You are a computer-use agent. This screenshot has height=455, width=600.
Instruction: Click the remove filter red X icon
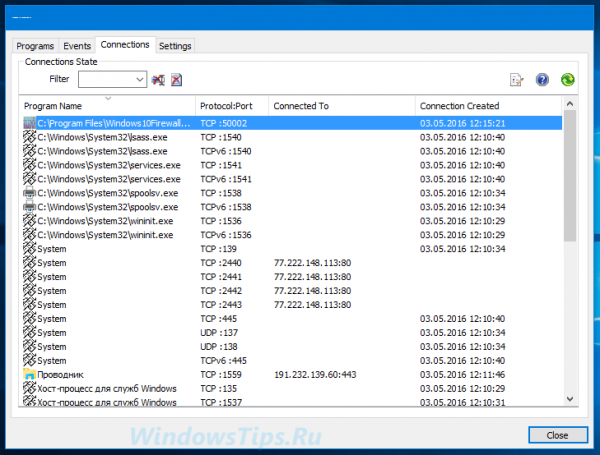click(x=176, y=80)
